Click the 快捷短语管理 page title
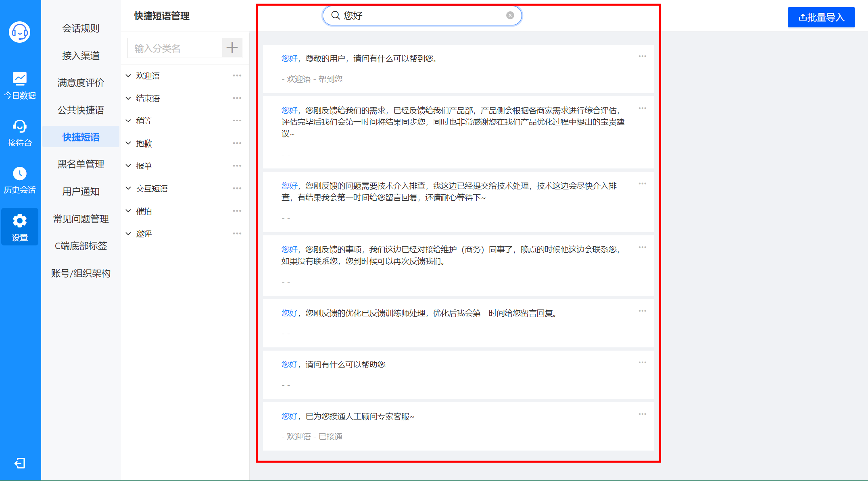 click(x=162, y=16)
